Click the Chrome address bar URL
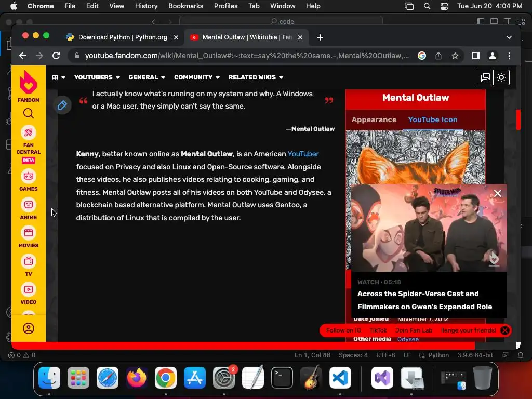This screenshot has height=399, width=532. click(x=247, y=56)
